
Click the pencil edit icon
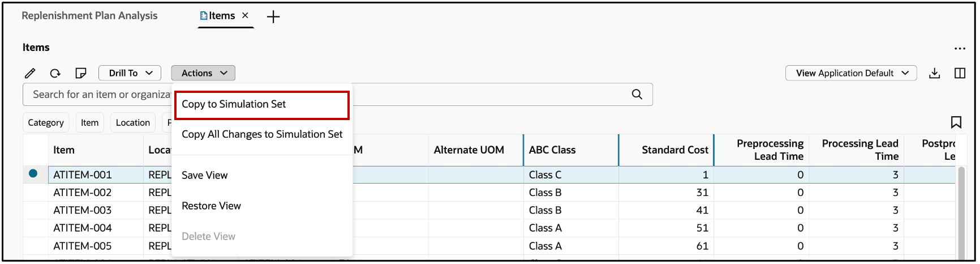(30, 73)
